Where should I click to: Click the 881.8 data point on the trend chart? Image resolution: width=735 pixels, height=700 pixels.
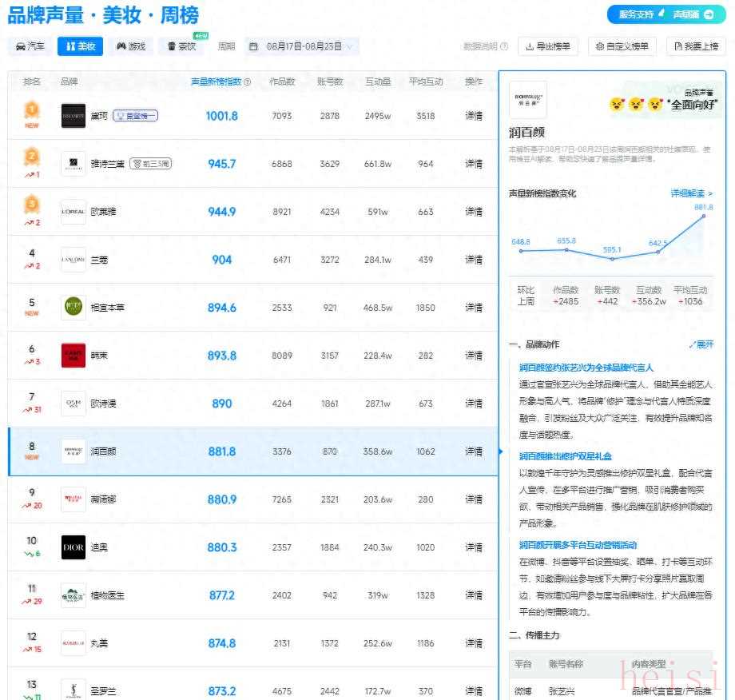coord(704,217)
